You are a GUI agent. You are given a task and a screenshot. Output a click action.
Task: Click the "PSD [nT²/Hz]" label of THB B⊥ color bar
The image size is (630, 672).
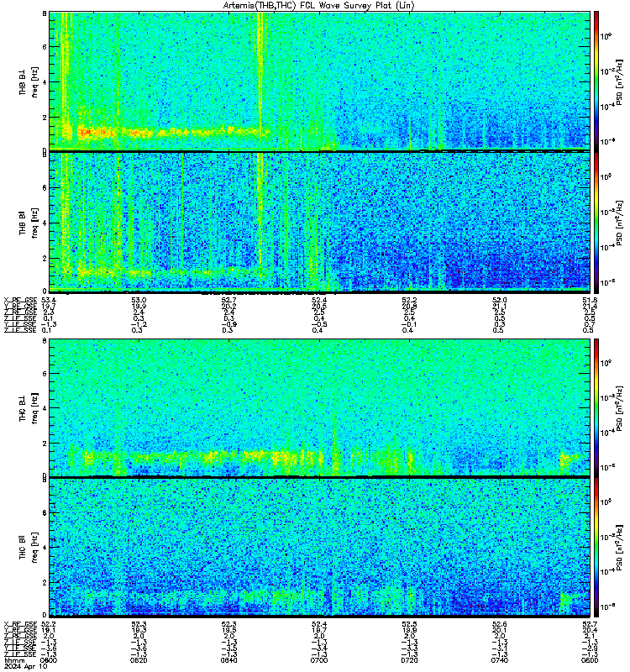point(620,82)
